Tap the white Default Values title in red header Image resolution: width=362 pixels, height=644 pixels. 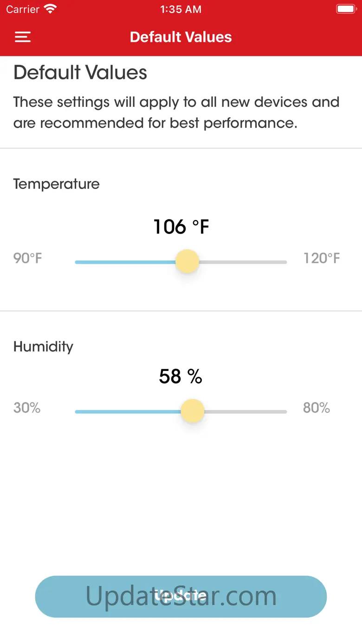pos(181,37)
